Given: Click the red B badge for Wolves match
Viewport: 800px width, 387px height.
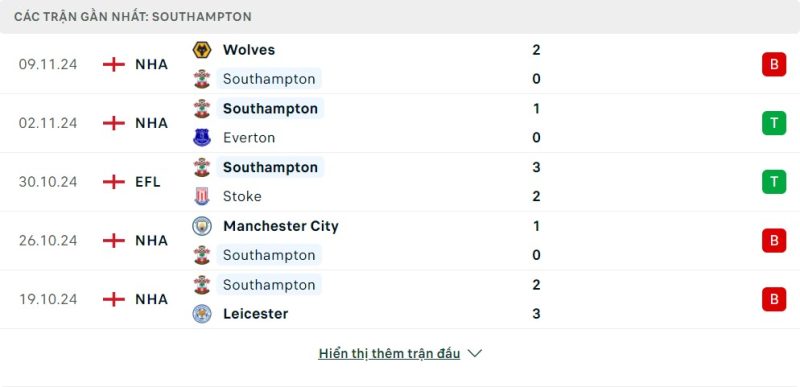Looking at the screenshot, I should click(774, 64).
